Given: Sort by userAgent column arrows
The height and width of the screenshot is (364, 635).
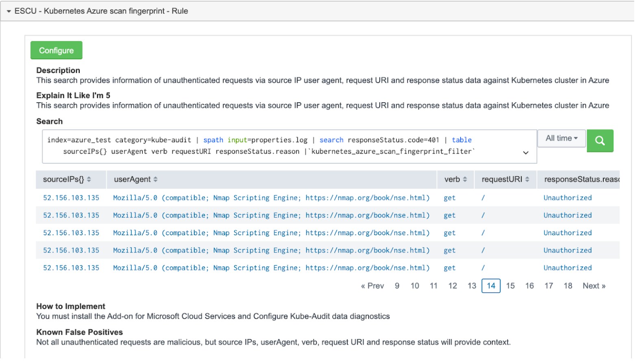Looking at the screenshot, I should click(155, 179).
